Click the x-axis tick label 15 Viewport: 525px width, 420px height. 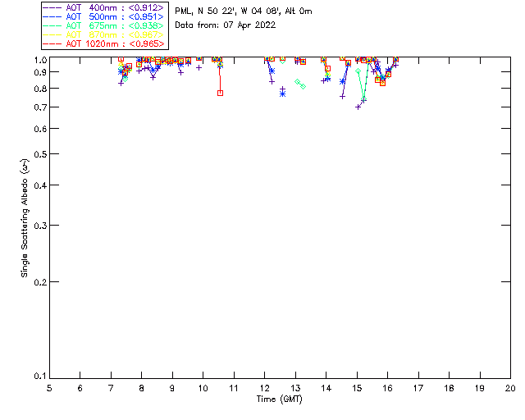coord(357,388)
